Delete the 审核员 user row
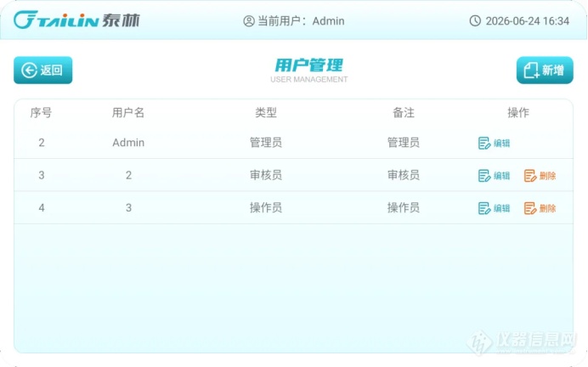The height and width of the screenshot is (367, 588). (540, 176)
